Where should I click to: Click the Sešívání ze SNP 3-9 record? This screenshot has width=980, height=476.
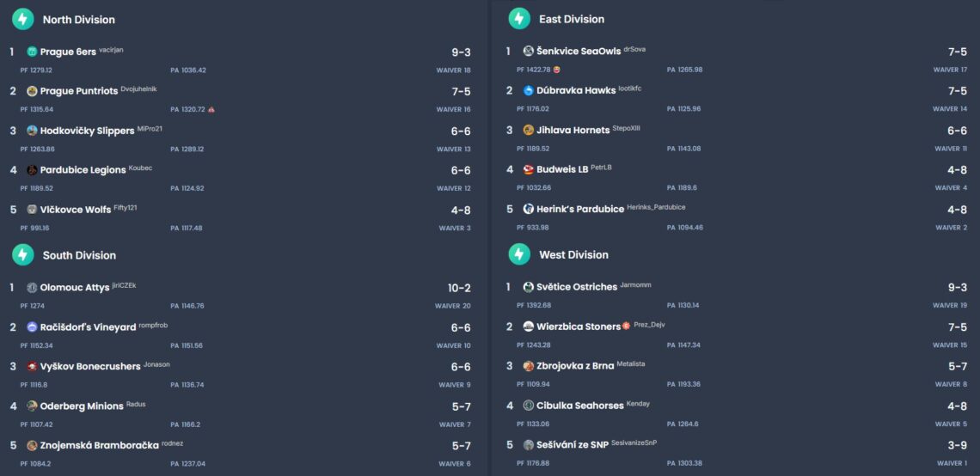957,445
